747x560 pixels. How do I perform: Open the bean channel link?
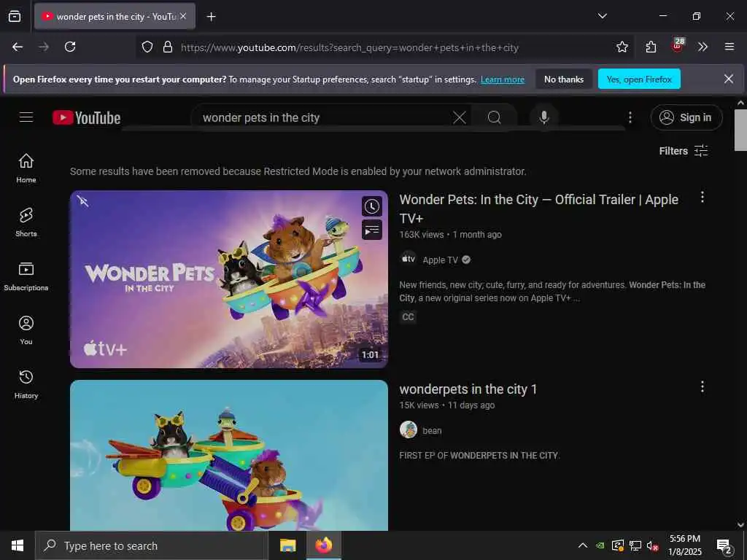[x=432, y=430]
